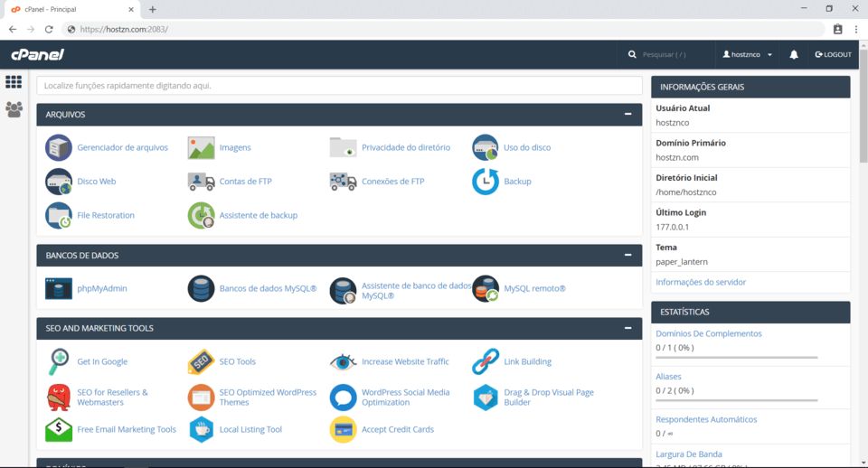Open Link Building chain icon
Image resolution: width=868 pixels, height=468 pixels.
(x=486, y=361)
